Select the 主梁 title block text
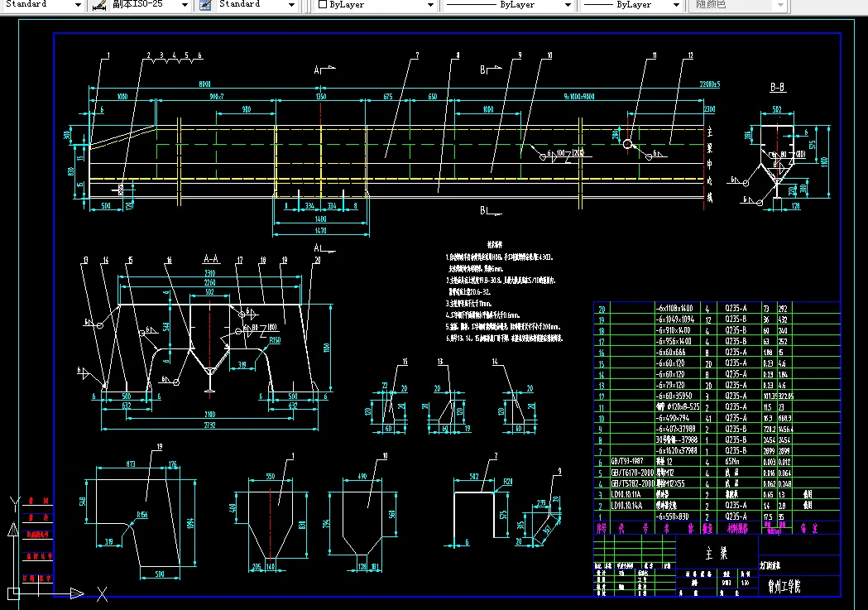The width and height of the screenshot is (868, 610). point(717,553)
